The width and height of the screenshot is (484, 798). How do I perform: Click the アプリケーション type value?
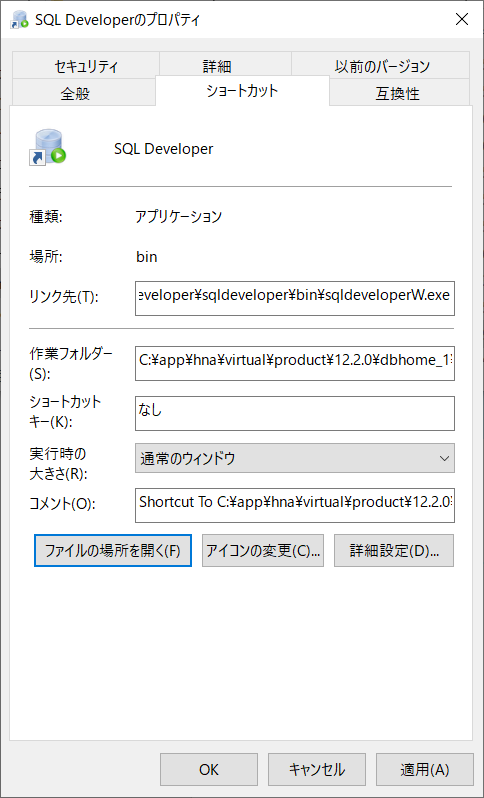(x=179, y=217)
